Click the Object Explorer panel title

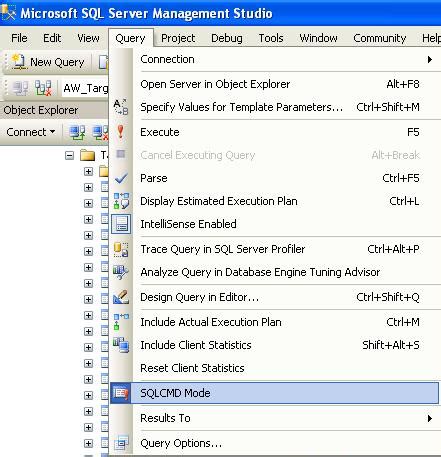(x=41, y=110)
